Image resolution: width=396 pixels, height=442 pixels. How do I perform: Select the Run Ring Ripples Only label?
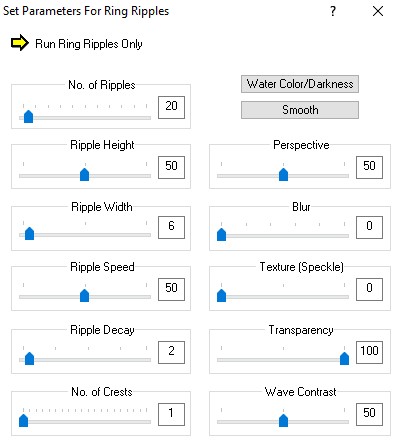pos(89,44)
